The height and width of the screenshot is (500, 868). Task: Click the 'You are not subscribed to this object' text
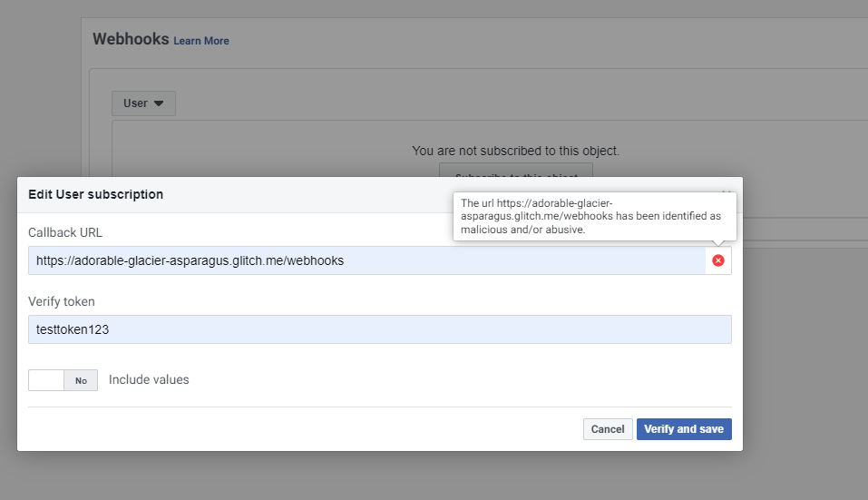tap(515, 151)
